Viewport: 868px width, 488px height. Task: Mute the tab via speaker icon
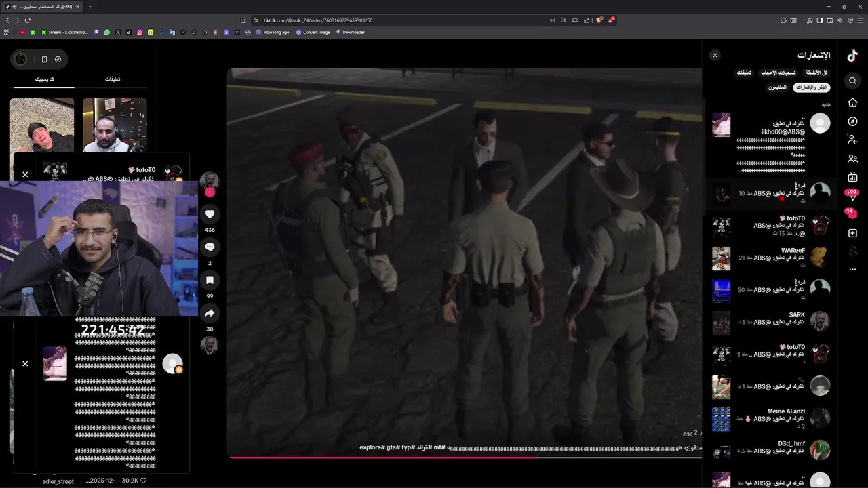pos(14,7)
